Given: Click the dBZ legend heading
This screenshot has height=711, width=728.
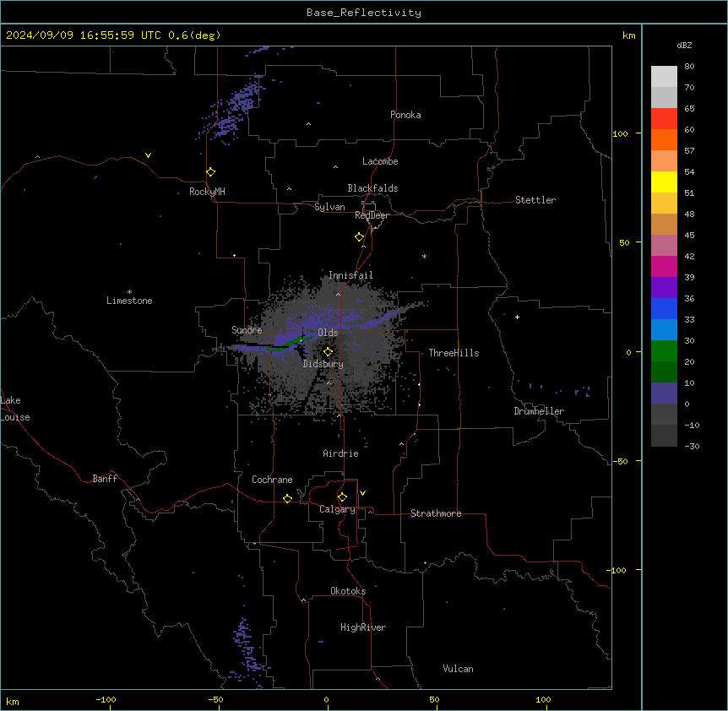Looking at the screenshot, I should 684,46.
